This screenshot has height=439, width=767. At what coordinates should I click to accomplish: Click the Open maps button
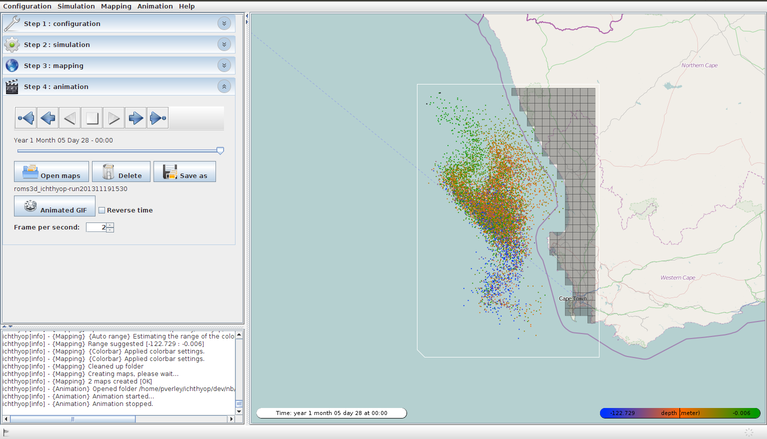(52, 172)
